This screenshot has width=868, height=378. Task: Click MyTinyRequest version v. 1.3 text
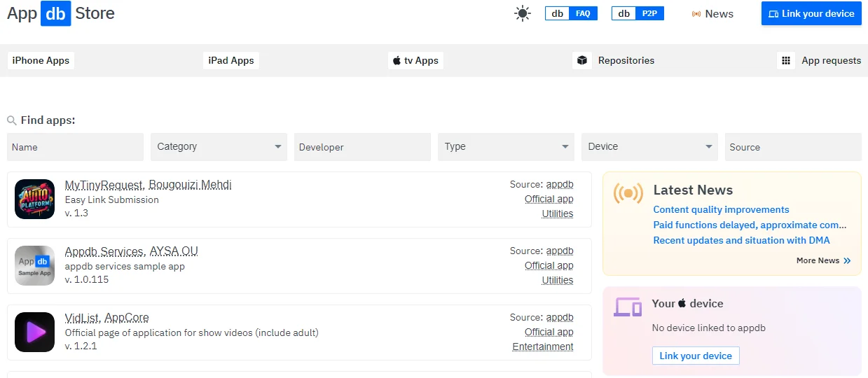[x=76, y=213]
